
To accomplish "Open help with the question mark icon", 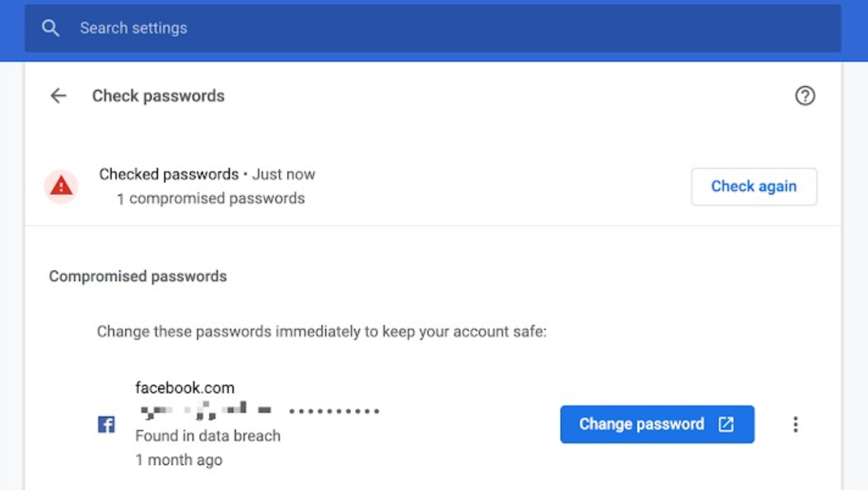I will pos(805,96).
